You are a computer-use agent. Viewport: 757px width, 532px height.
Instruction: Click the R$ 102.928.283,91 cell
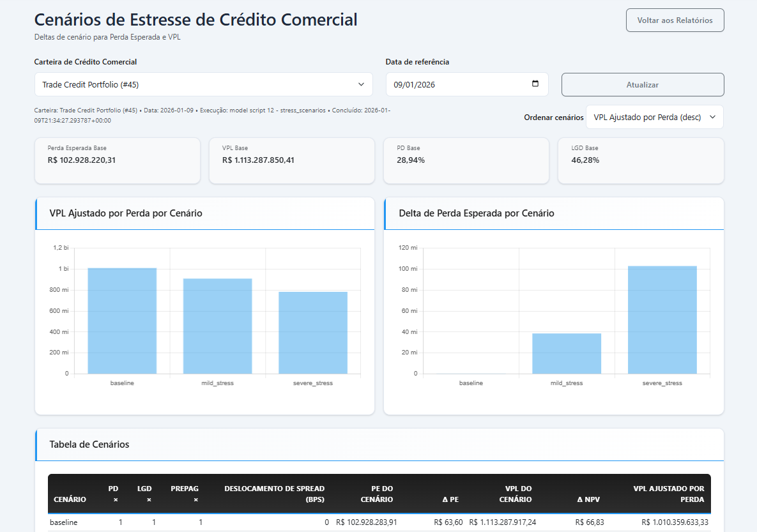[367, 522]
